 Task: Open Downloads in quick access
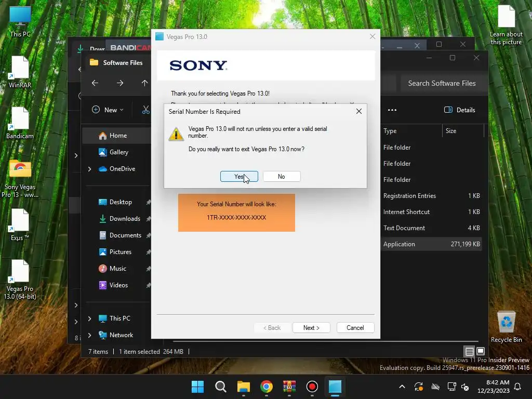coord(120,219)
